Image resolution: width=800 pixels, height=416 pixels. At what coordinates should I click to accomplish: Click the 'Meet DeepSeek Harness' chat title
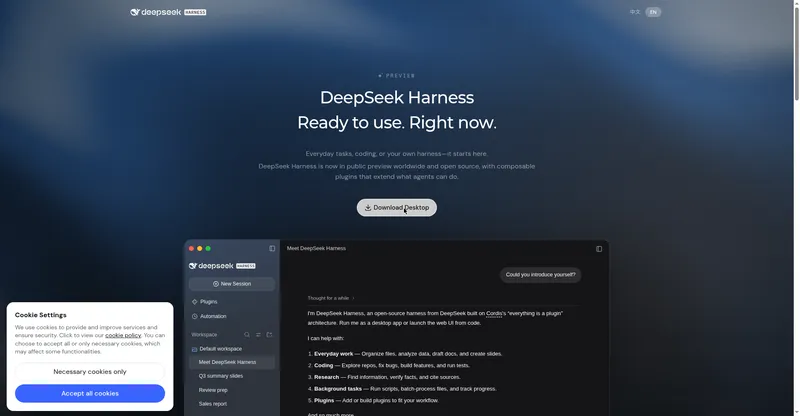pos(316,249)
